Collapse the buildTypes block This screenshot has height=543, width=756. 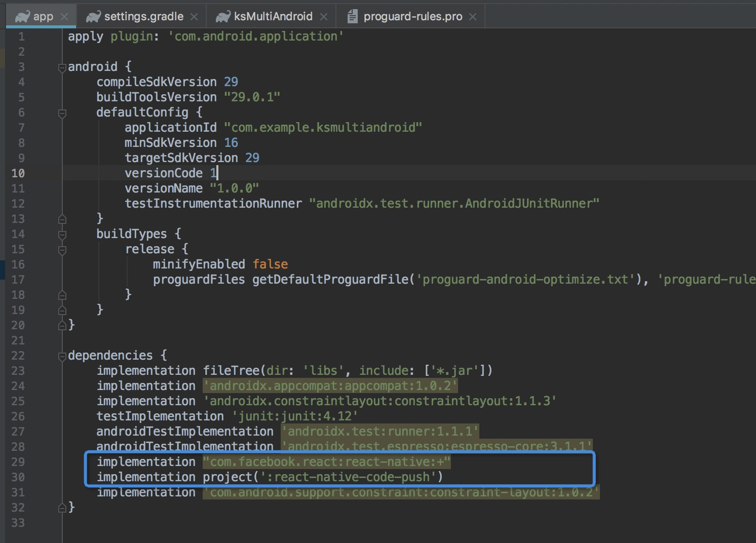point(61,234)
